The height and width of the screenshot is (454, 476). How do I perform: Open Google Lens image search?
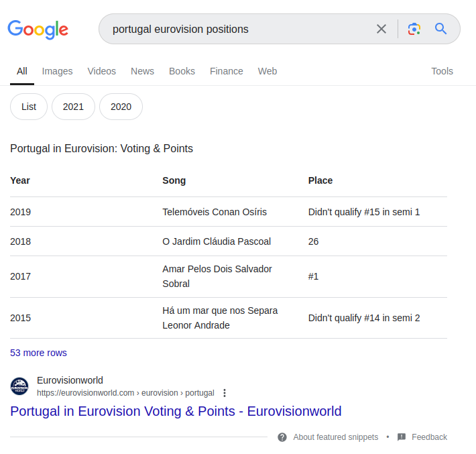tap(414, 29)
